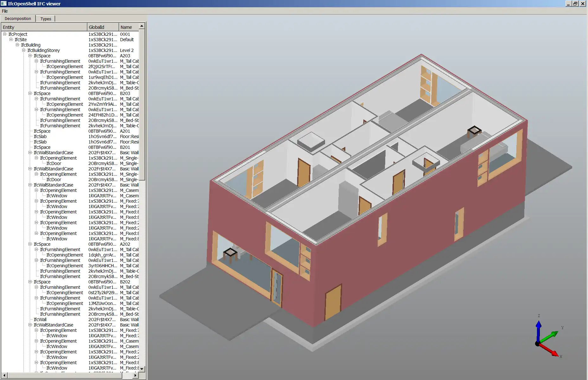Switch to the Types tab
Screen dimensions: 588x380
coord(46,19)
